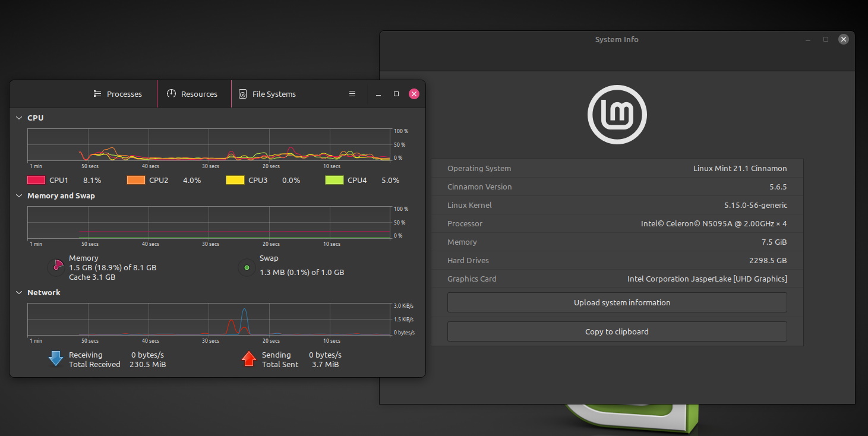Click the Memory pie chart icon
The height and width of the screenshot is (436, 868).
pos(56,267)
